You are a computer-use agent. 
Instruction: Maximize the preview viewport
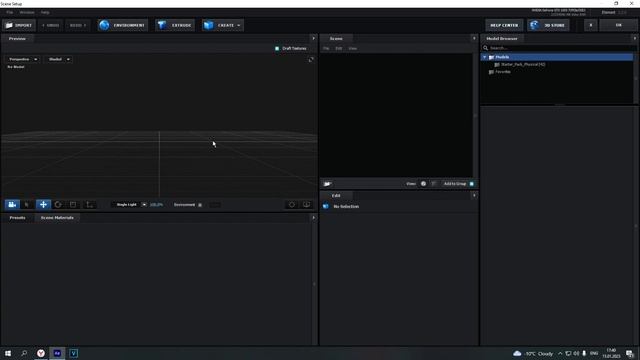click(x=311, y=60)
